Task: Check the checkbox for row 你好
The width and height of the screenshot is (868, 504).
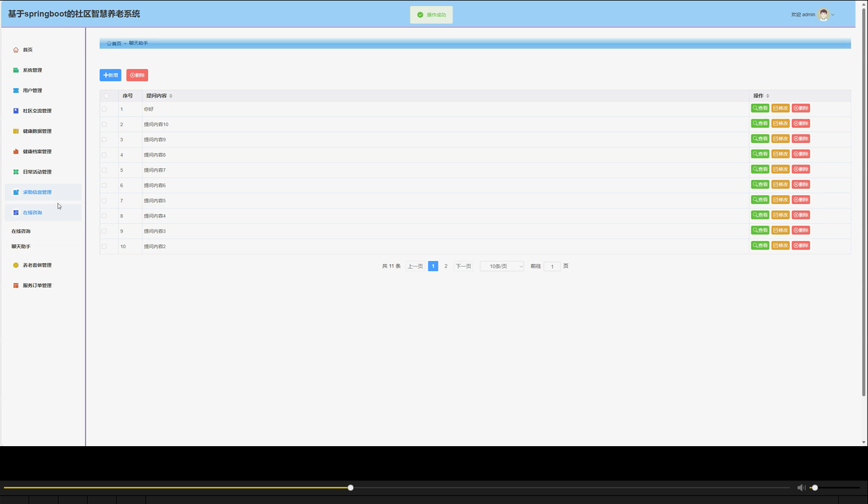Action: (x=104, y=109)
